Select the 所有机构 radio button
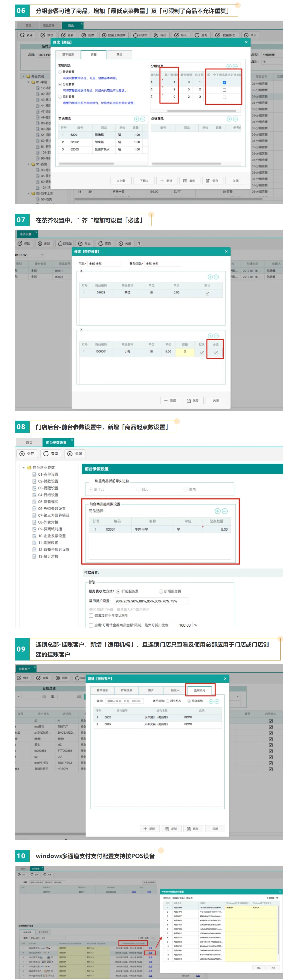Screen dimensions: 291x980 (168, 701)
